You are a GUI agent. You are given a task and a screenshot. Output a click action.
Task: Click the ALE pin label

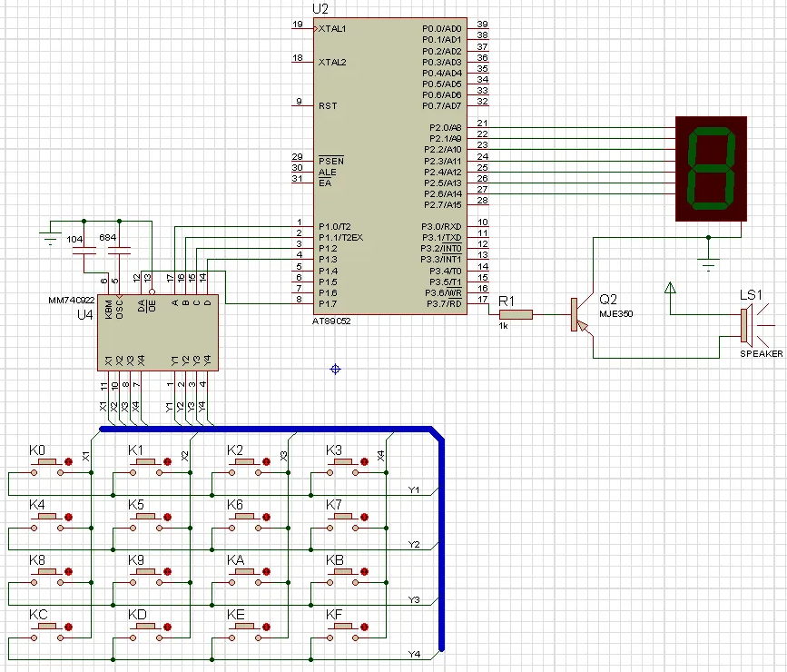point(328,173)
